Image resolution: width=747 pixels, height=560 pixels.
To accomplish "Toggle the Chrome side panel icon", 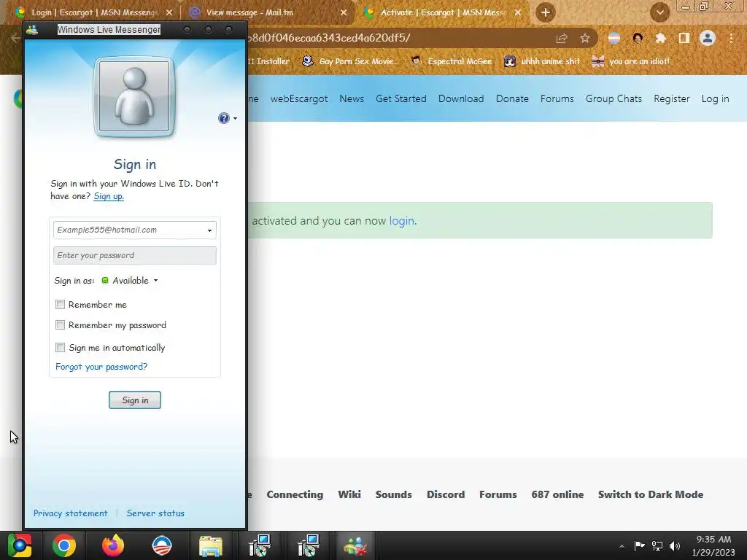I will [x=684, y=38].
